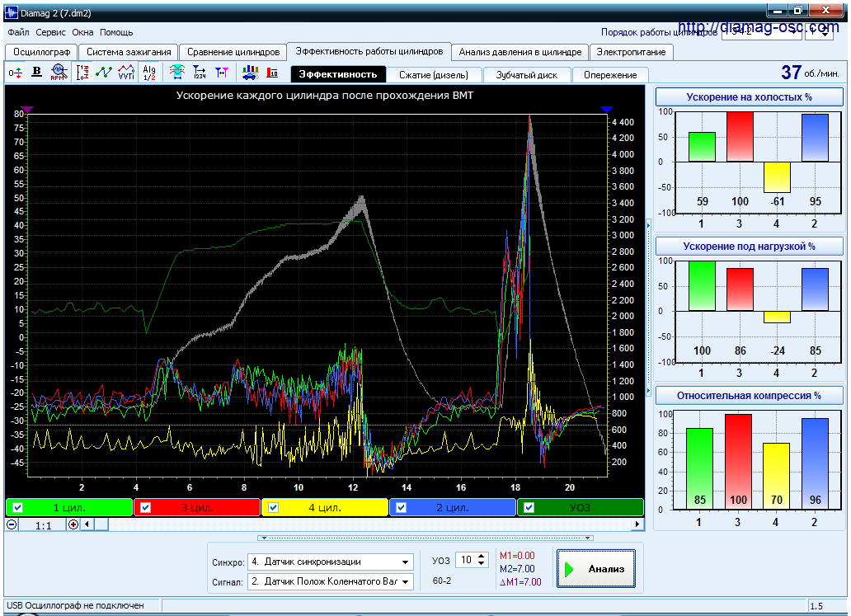The height and width of the screenshot is (616, 851).
Task: Open the Окна menu
Action: coord(82,32)
